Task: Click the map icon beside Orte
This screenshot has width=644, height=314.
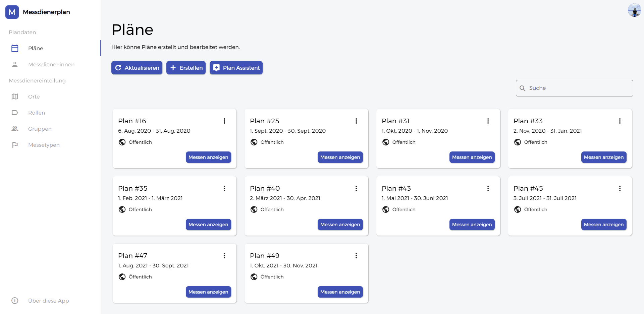Action: [15, 97]
